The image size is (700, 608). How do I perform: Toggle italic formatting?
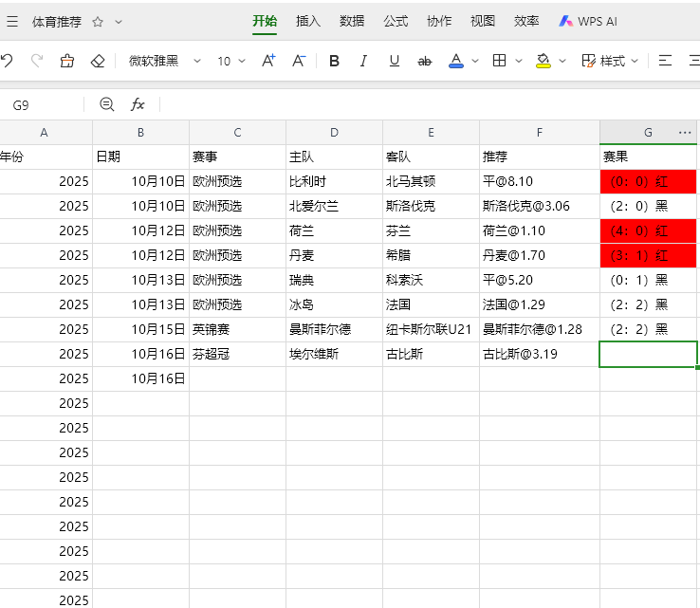364,61
